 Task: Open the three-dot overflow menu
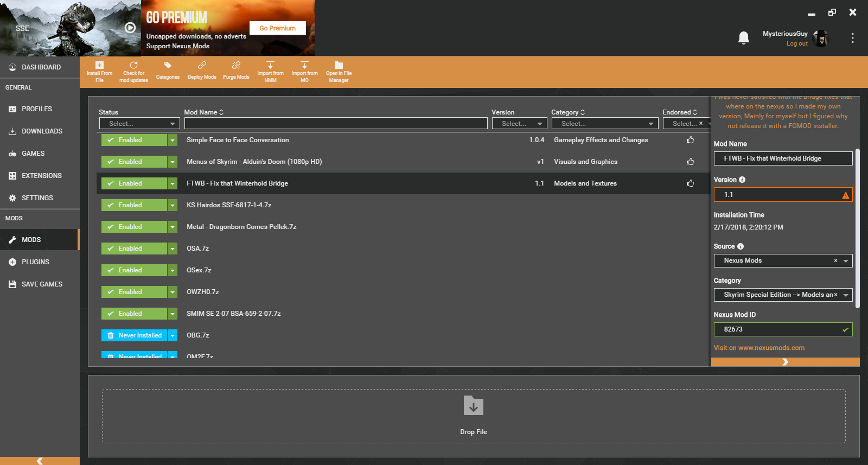coord(853,38)
